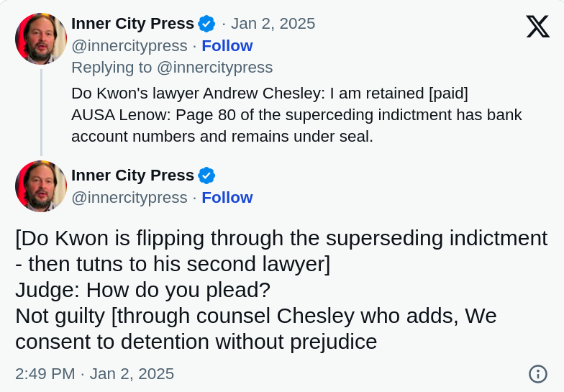Open the X logo link
Image resolution: width=564 pixels, height=392 pixels.
[538, 26]
